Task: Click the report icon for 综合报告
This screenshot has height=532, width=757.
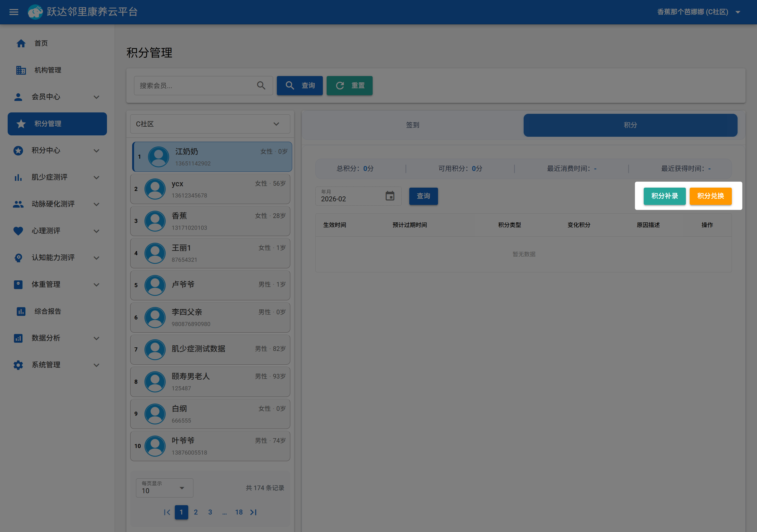Action: tap(21, 312)
